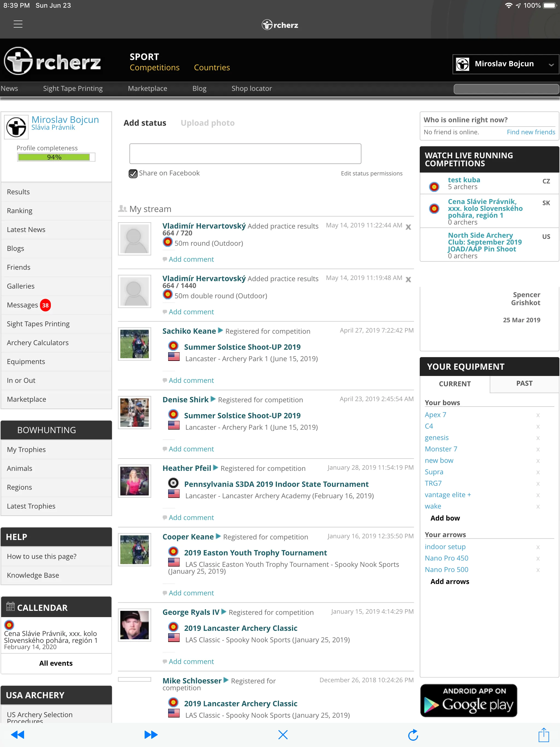Screen dimensions: 560x747
Task: Open the hamburger menu
Action: point(18,24)
